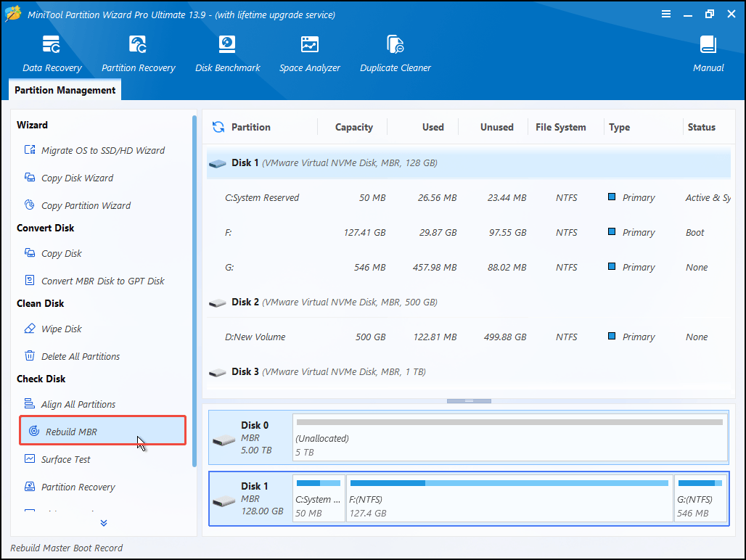Click the Disk 2 drive icon in the partition list
This screenshot has width=746, height=560.
click(x=218, y=302)
